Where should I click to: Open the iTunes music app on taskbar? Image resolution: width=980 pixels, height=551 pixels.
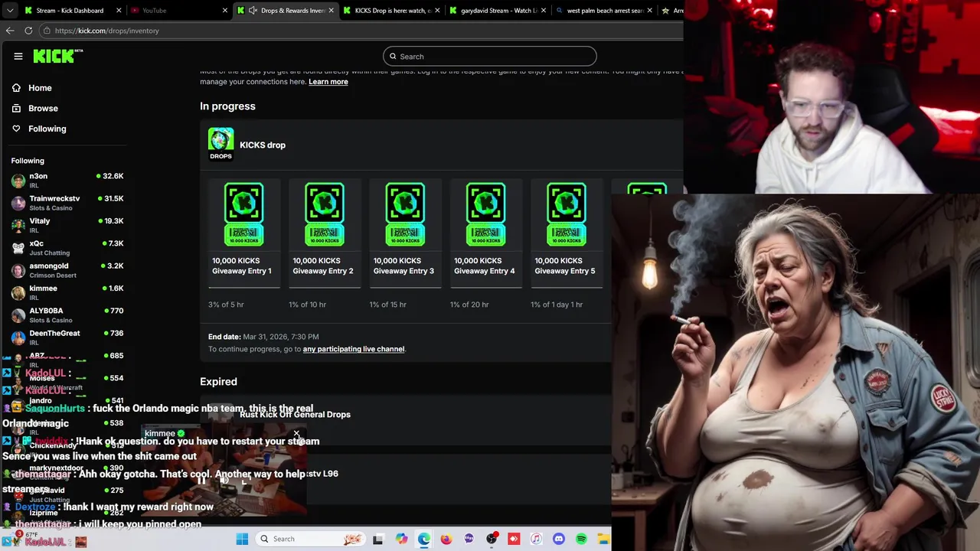point(536,540)
